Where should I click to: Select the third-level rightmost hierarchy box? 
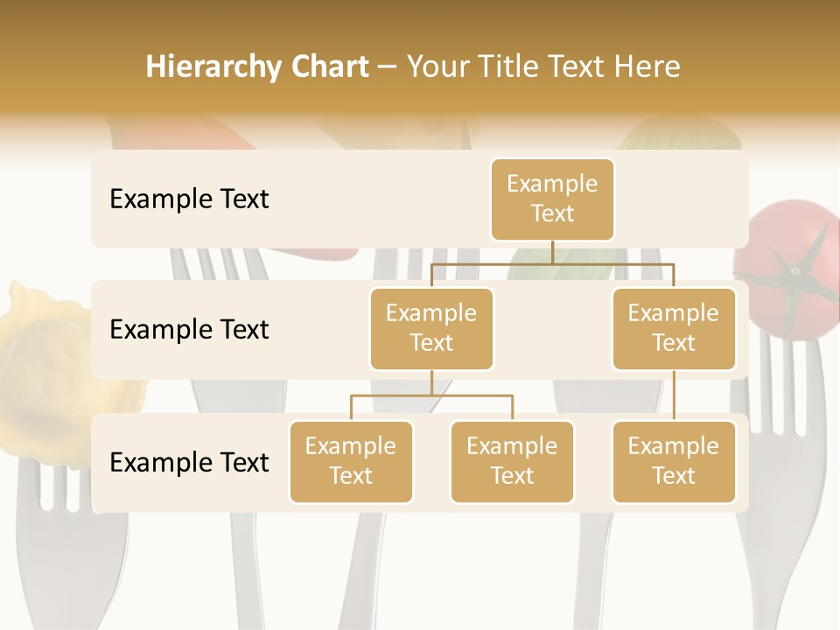(674, 462)
